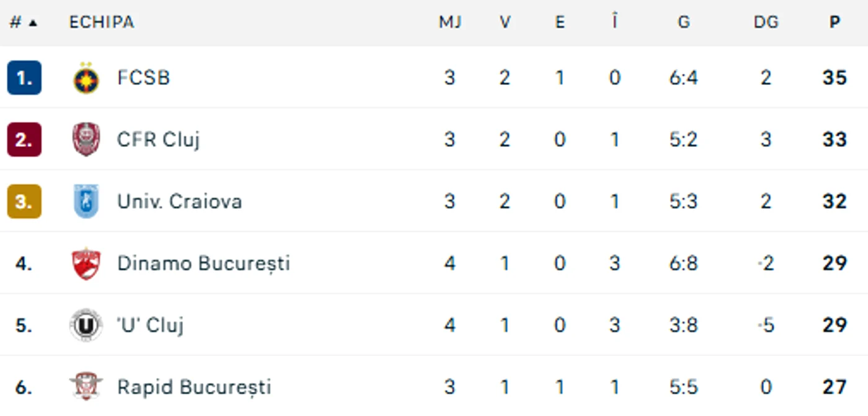868x416 pixels.
Task: Click the Rapid București crest
Action: [x=86, y=386]
